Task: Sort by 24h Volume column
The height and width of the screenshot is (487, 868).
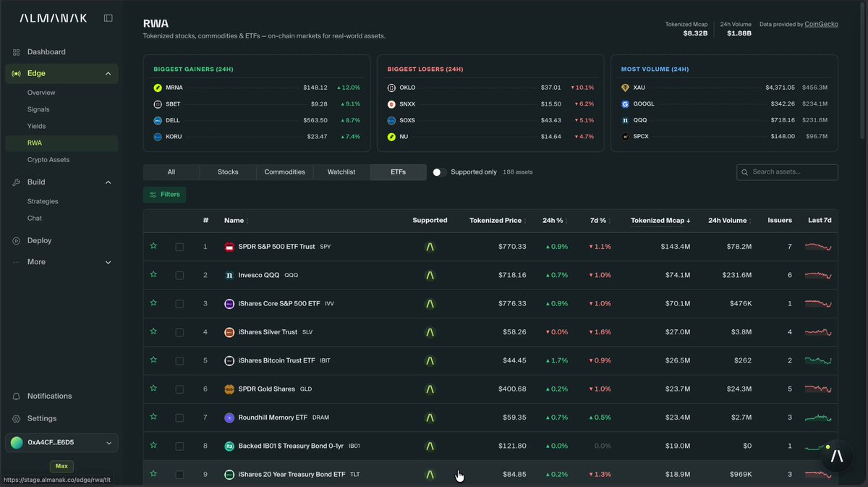Action: pos(730,220)
